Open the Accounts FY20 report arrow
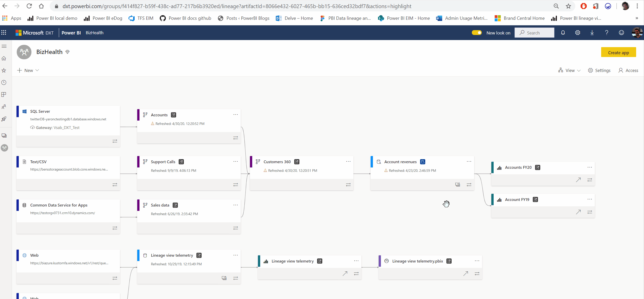Screen dimensions: 644x299 point(578,180)
